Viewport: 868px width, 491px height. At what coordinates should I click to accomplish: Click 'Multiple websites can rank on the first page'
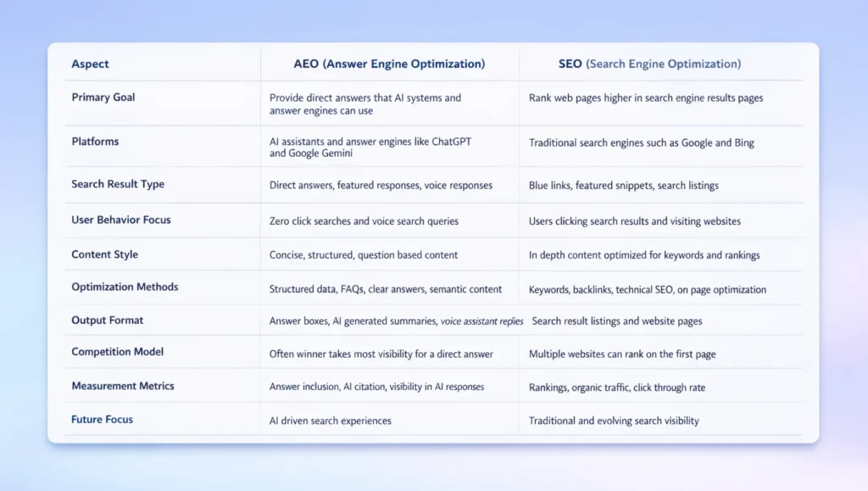[x=622, y=354]
